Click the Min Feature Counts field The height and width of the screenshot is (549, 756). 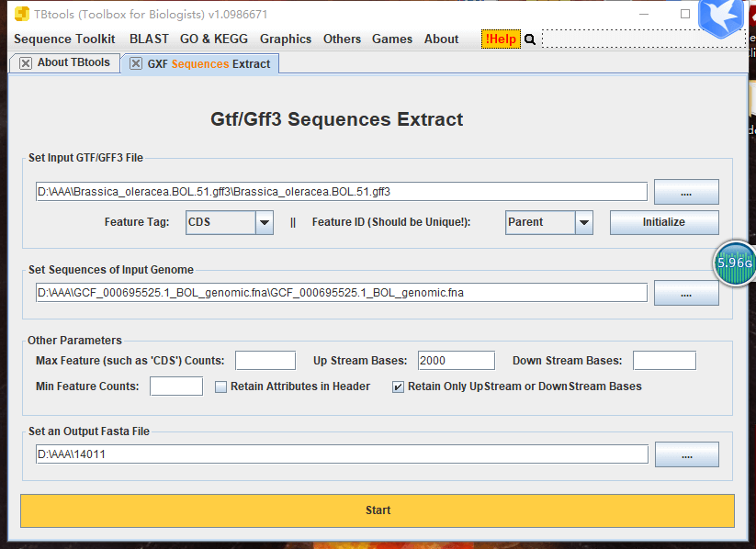176,387
